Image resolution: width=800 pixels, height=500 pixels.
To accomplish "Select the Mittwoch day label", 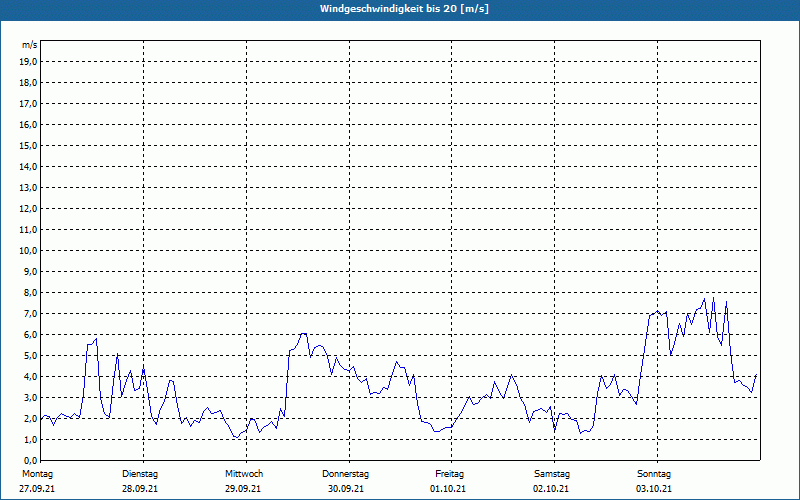I will 244,474.
